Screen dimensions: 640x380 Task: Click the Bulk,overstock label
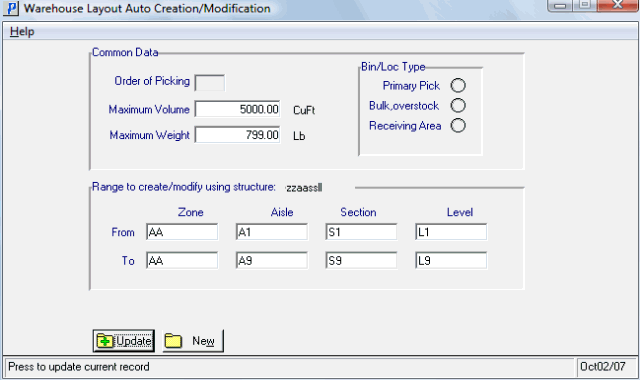pyautogui.click(x=404, y=106)
